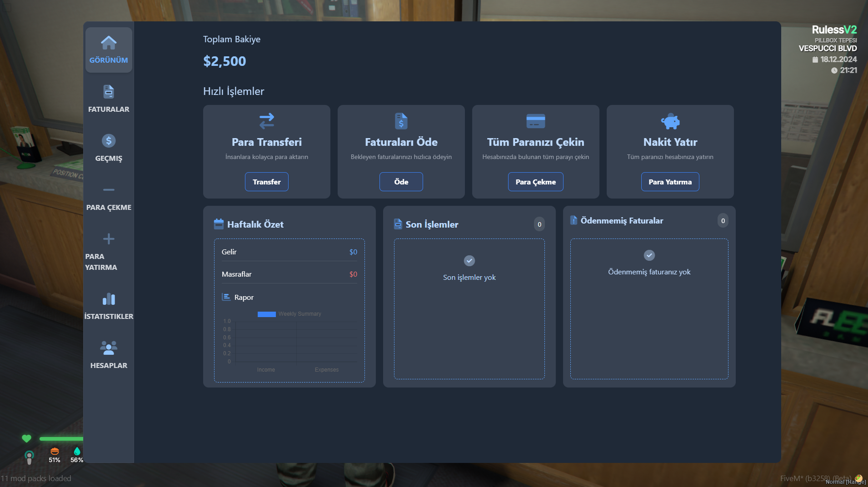Click the Toplam Bakiye heading
This screenshot has width=868, height=487.
click(232, 39)
